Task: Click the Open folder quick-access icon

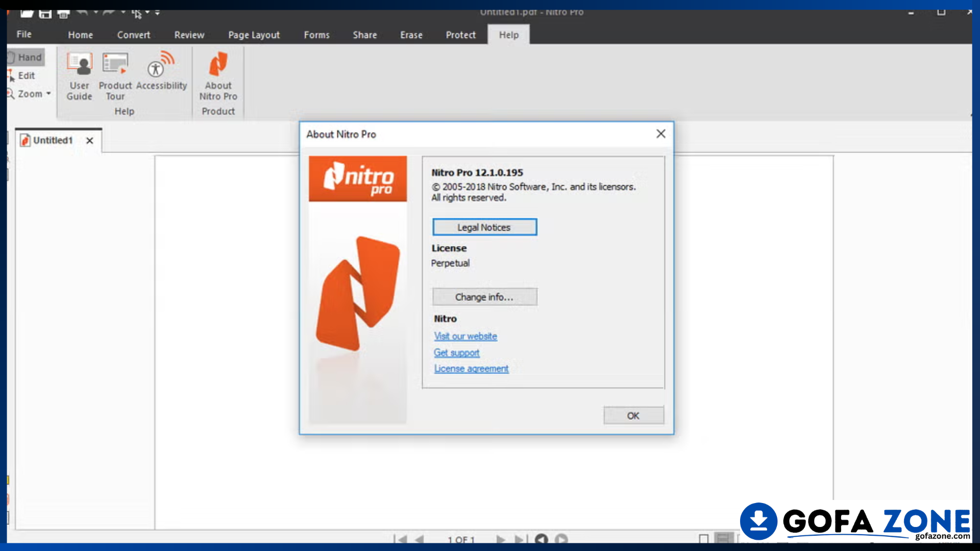Action: (x=27, y=13)
